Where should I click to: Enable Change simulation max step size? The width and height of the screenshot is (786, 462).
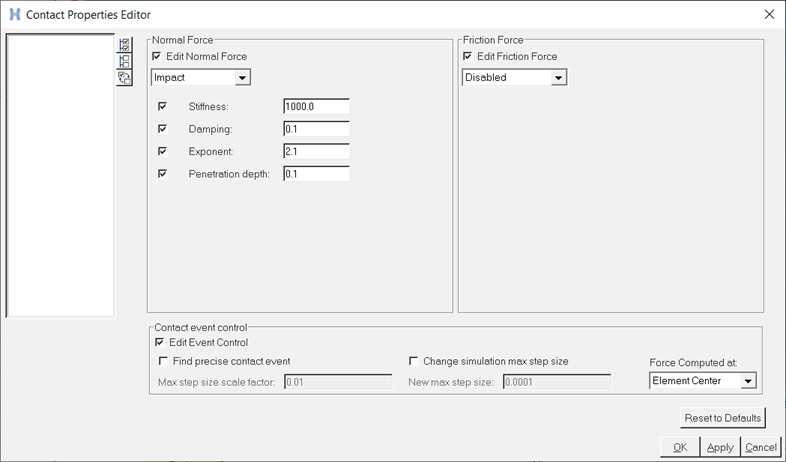[414, 361]
